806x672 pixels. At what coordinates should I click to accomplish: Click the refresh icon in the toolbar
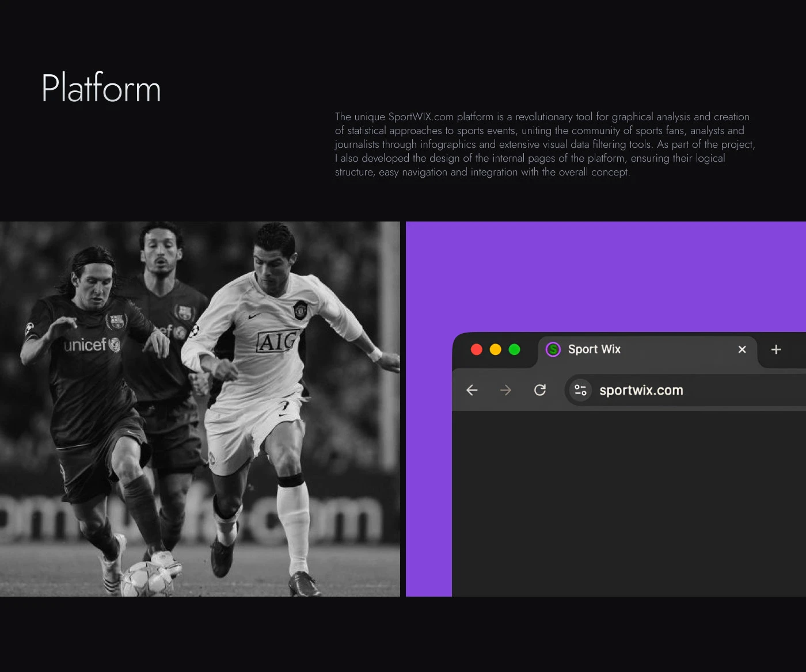pyautogui.click(x=540, y=390)
